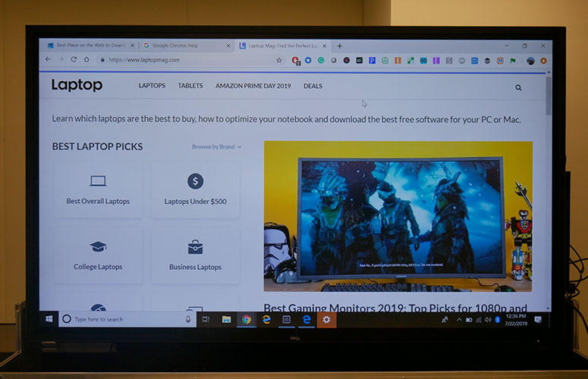Click the volume speaker tray icon

[488, 320]
